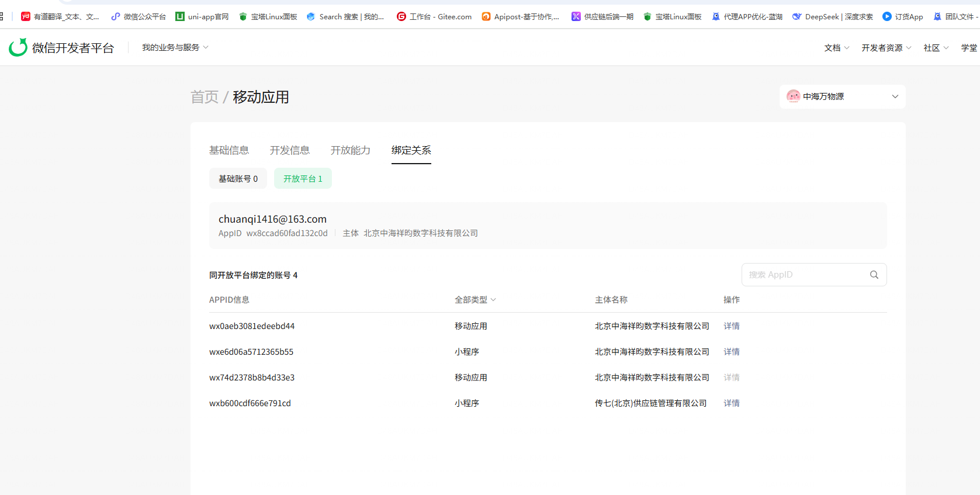Open the 订货App bookmark
Viewport: 980px width, 495px height.
pos(903,16)
